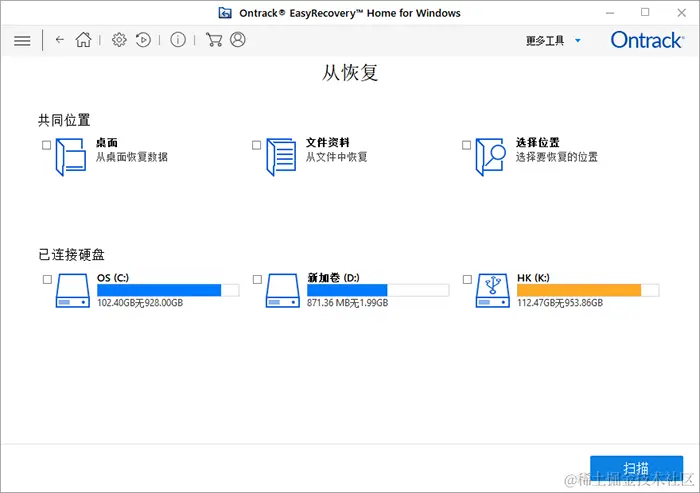This screenshot has height=493, width=700.
Task: Click the 871.36 MB无1.99GB size text
Action: pyautogui.click(x=347, y=303)
